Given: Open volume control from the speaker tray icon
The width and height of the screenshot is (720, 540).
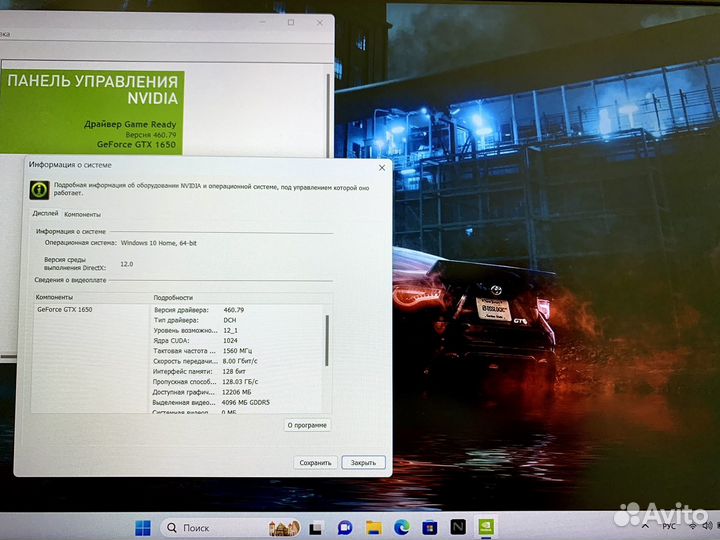Looking at the screenshot, I should [x=708, y=526].
